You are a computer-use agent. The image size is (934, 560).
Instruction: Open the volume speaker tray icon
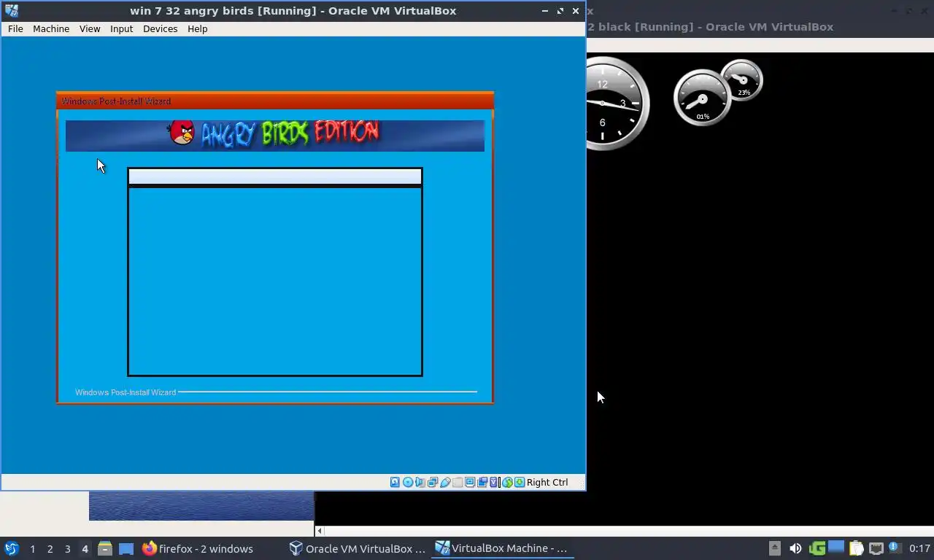795,548
